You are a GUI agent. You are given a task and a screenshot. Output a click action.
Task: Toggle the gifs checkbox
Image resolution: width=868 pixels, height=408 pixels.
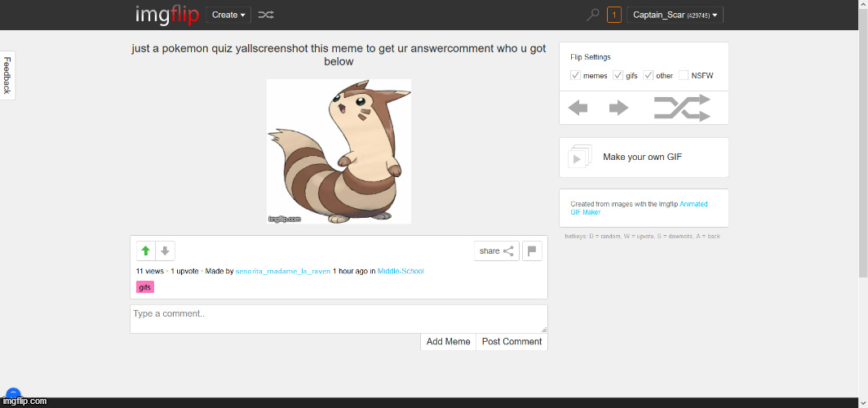click(618, 75)
